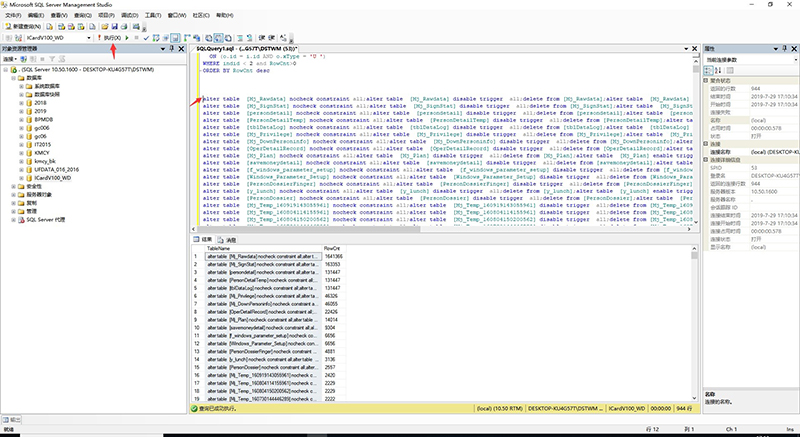This screenshot has height=437, width=800.
Task: Click the Categorized view icon in Properties
Action: pos(709,70)
